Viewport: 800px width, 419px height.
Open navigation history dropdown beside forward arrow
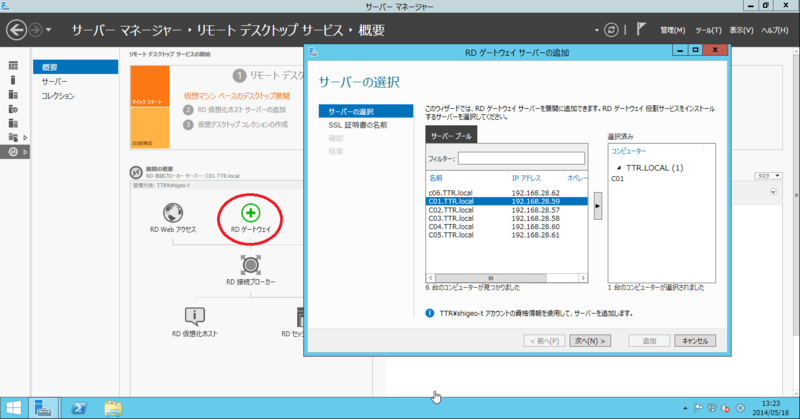click(x=48, y=30)
